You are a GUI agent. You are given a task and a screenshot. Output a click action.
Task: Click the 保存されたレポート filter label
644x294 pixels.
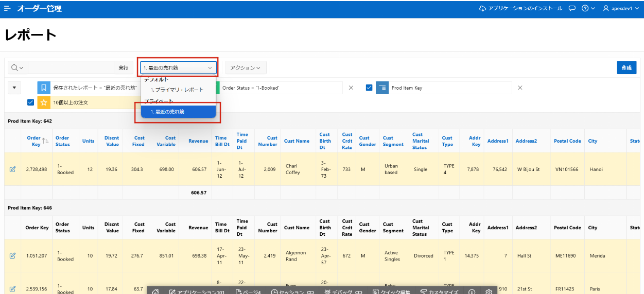point(95,88)
